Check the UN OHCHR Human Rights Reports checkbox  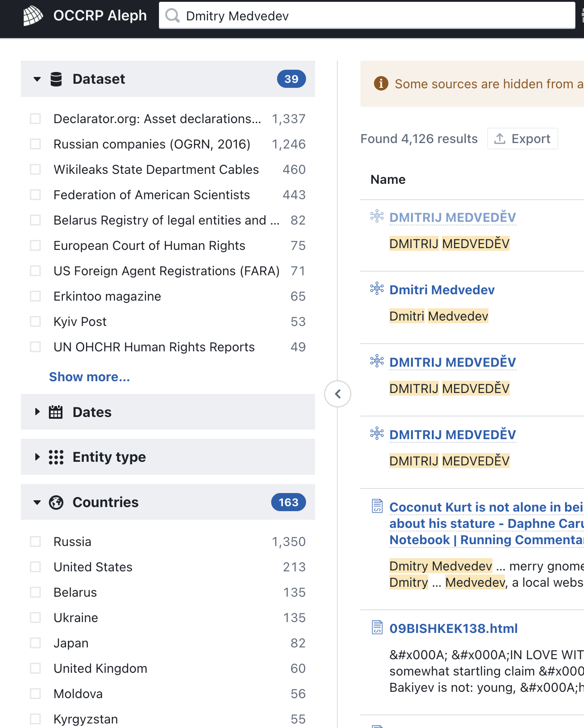pos(35,347)
